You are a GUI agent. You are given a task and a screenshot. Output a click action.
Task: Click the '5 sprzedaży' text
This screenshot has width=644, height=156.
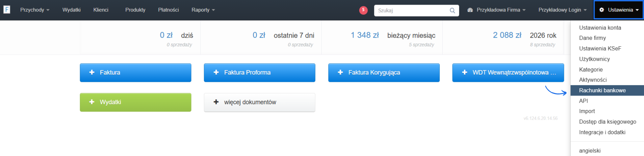(421, 45)
